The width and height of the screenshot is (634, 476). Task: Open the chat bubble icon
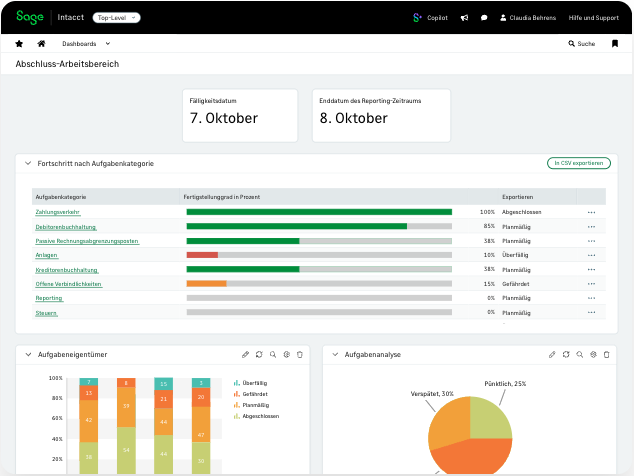point(484,18)
